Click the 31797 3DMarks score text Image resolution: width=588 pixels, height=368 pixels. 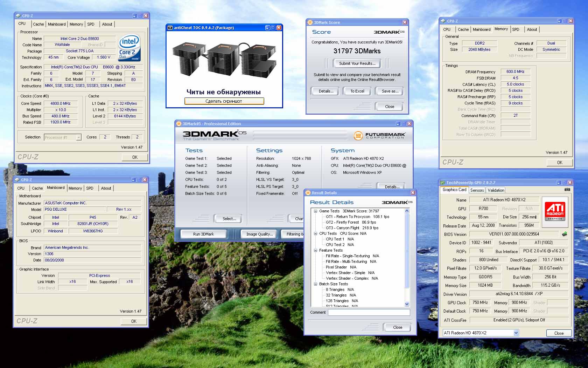(x=357, y=51)
